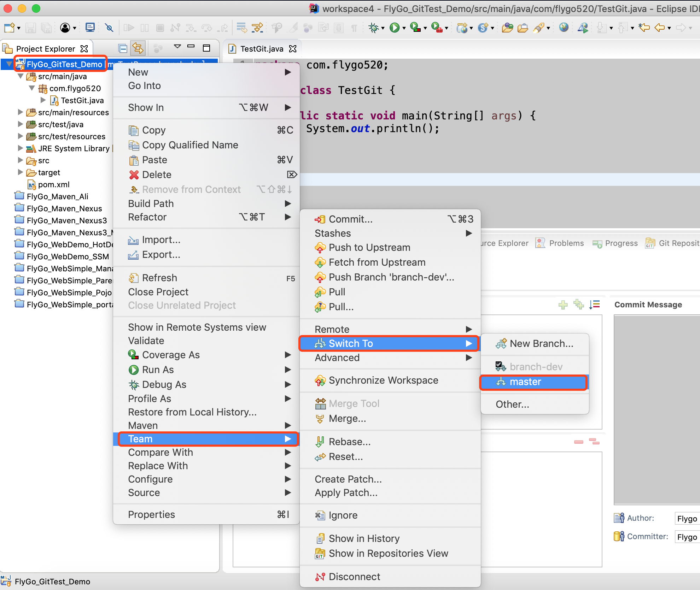Toggle Link with Editor in Project Explorer
The image size is (700, 590).
click(x=138, y=48)
